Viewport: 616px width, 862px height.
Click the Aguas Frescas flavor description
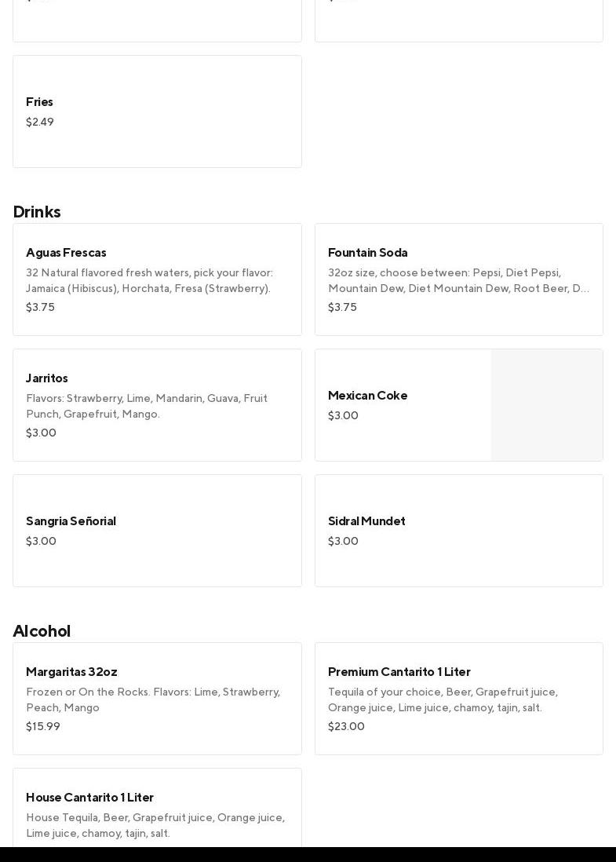point(149,280)
